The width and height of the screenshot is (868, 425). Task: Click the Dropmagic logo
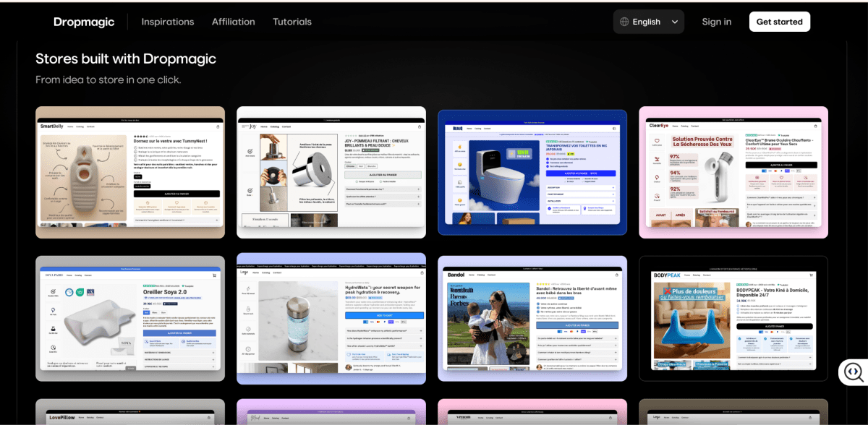[x=84, y=22]
